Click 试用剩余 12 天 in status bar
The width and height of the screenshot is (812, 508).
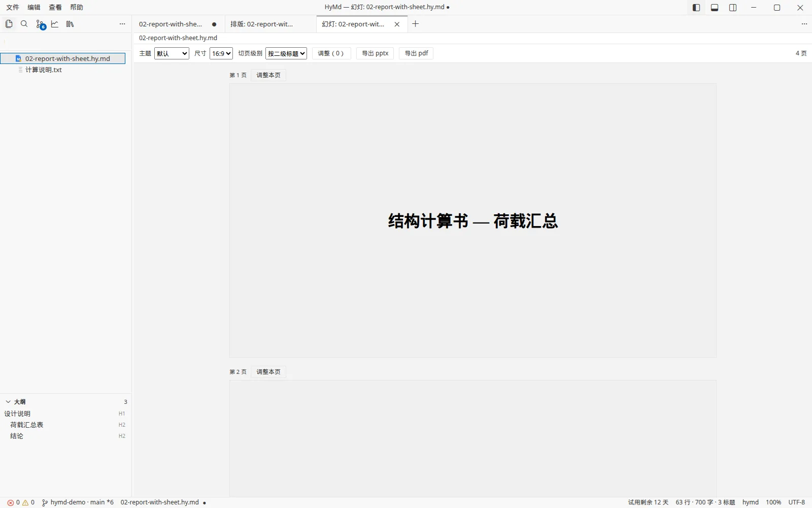click(x=648, y=502)
